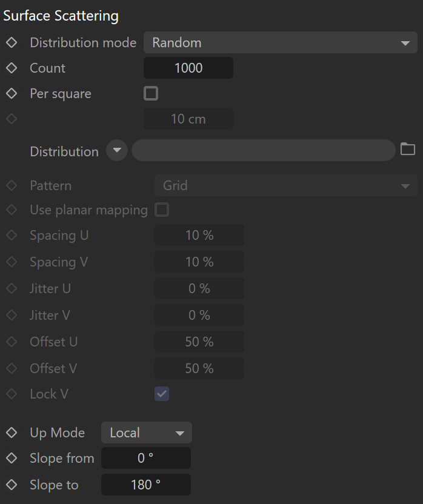The image size is (423, 504).
Task: Uncheck the Lock V checkbox
Action: point(162,394)
